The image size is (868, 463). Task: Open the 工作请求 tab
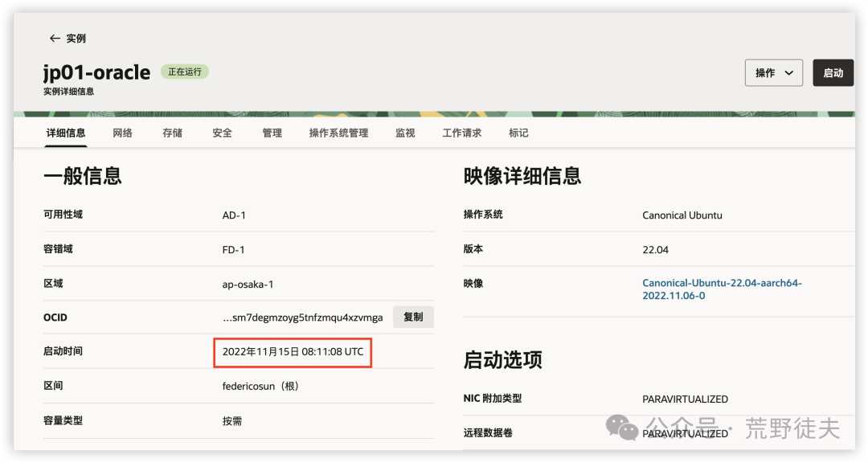(461, 133)
